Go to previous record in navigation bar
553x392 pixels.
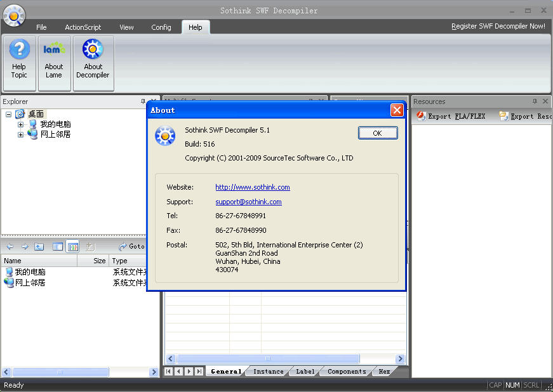coord(179,371)
